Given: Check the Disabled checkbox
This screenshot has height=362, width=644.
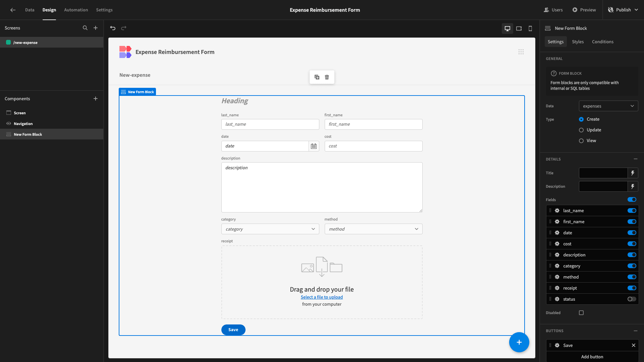Looking at the screenshot, I should [x=581, y=313].
